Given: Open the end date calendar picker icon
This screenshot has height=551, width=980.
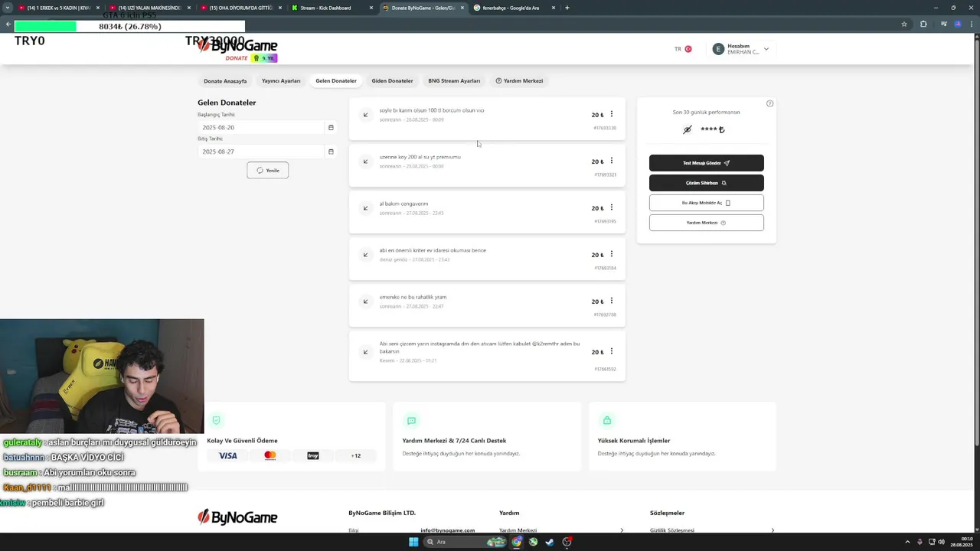Looking at the screenshot, I should [331, 152].
